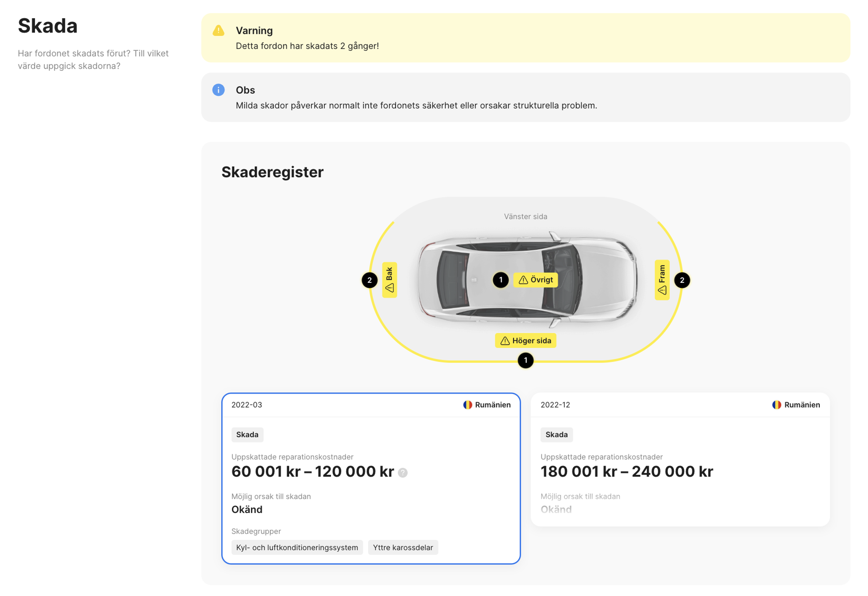Click the Okänd cause text in the 2022-03 card
The image size is (868, 596).
pyautogui.click(x=247, y=510)
